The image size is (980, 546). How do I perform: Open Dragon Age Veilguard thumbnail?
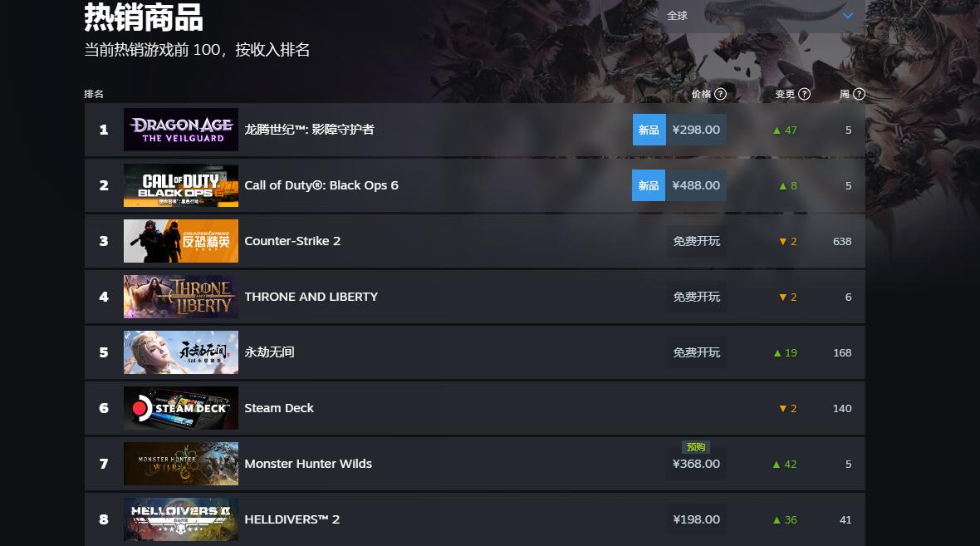(x=180, y=130)
